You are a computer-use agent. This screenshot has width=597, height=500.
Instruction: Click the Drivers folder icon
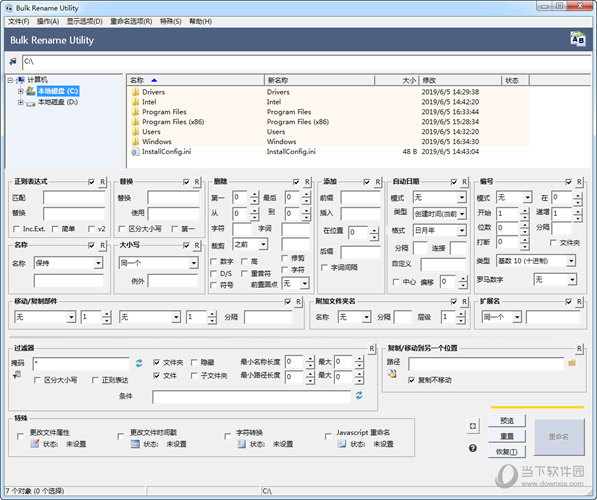[x=135, y=92]
